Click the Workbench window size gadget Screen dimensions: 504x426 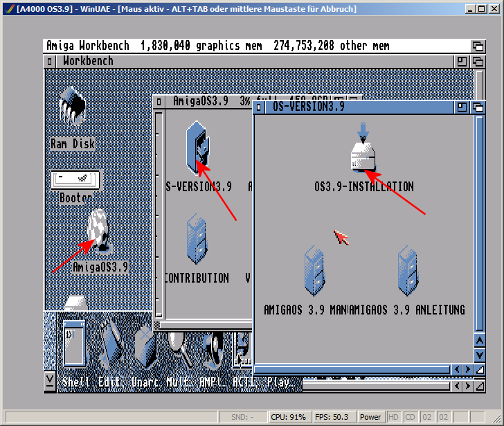(x=480, y=385)
